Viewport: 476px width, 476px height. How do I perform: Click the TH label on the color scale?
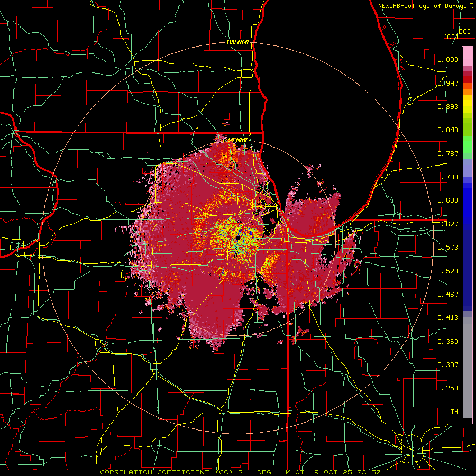pyautogui.click(x=454, y=412)
